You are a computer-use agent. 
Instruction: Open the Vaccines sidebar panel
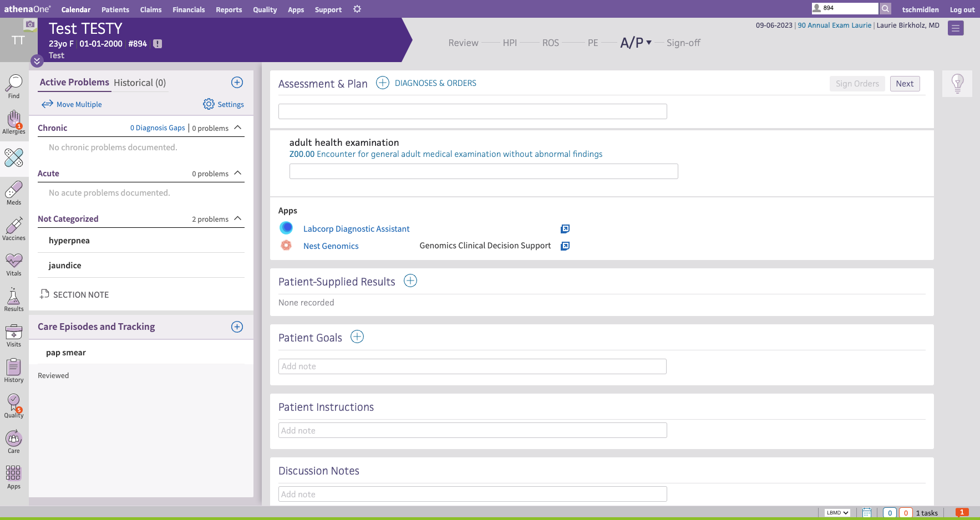(14, 228)
